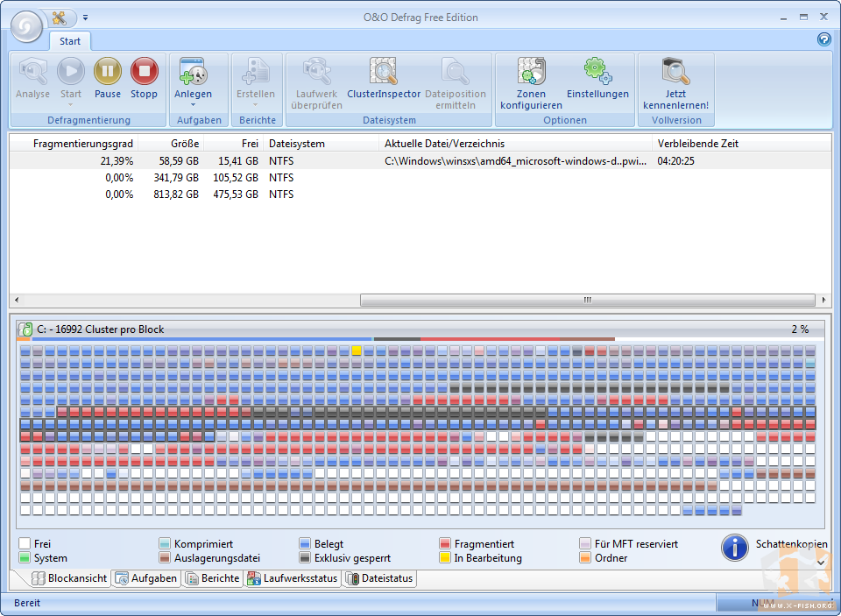Viewport: 841px width, 616px height.
Task: Expand the quick access toolbar dropdown arrow
Action: 85,18
